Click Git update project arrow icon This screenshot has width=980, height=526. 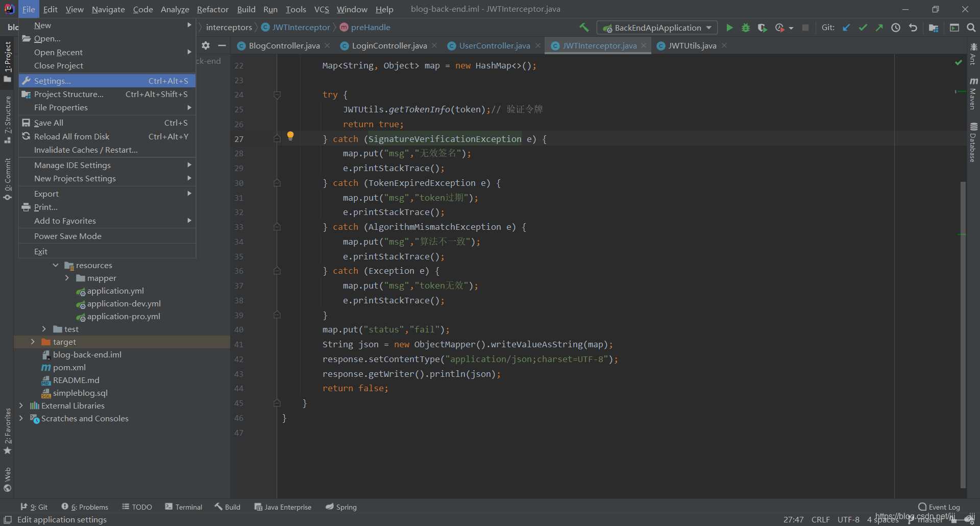(x=846, y=28)
